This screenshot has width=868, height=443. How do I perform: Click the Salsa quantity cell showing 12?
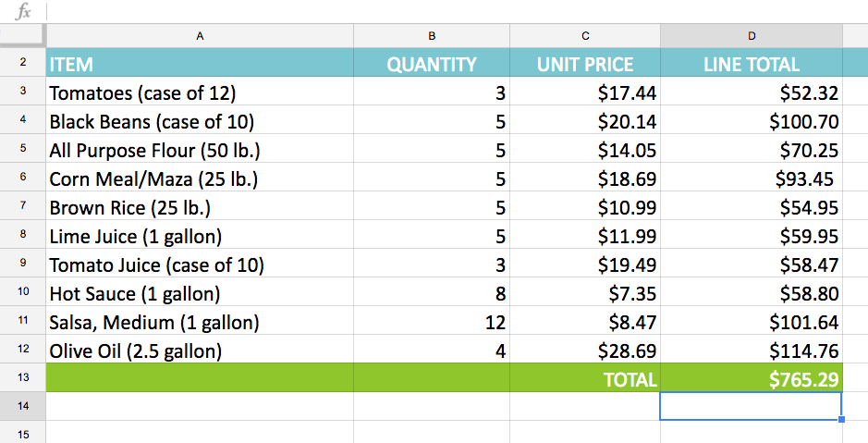tap(431, 322)
